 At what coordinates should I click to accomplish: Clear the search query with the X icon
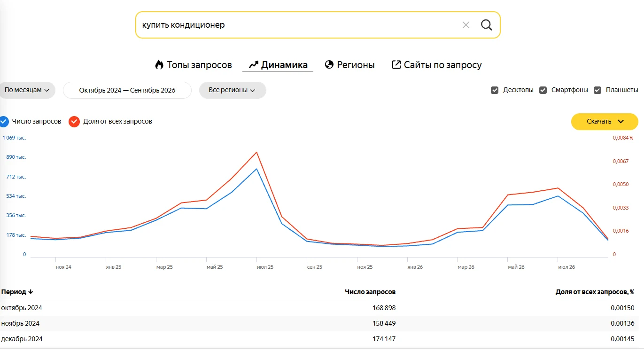click(x=466, y=25)
